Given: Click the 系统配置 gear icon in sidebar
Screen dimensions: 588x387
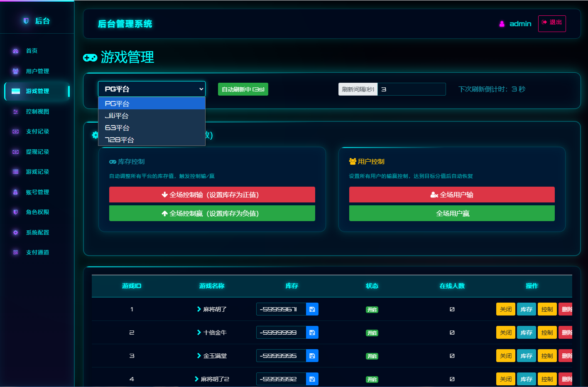Looking at the screenshot, I should tap(15, 232).
